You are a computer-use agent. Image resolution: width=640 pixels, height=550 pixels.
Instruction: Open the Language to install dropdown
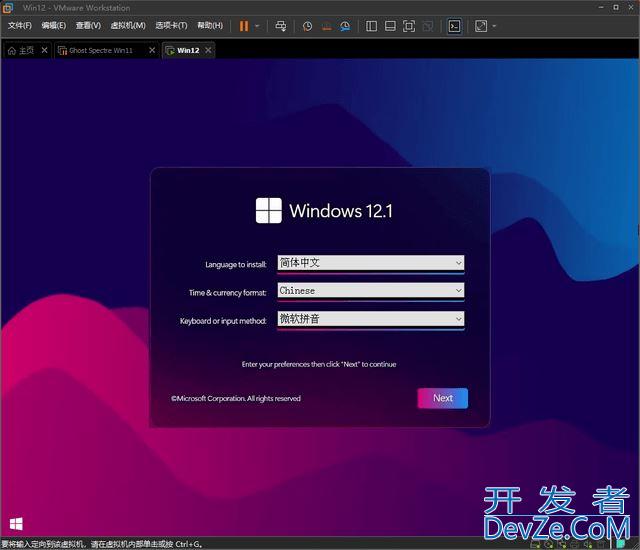click(x=371, y=263)
